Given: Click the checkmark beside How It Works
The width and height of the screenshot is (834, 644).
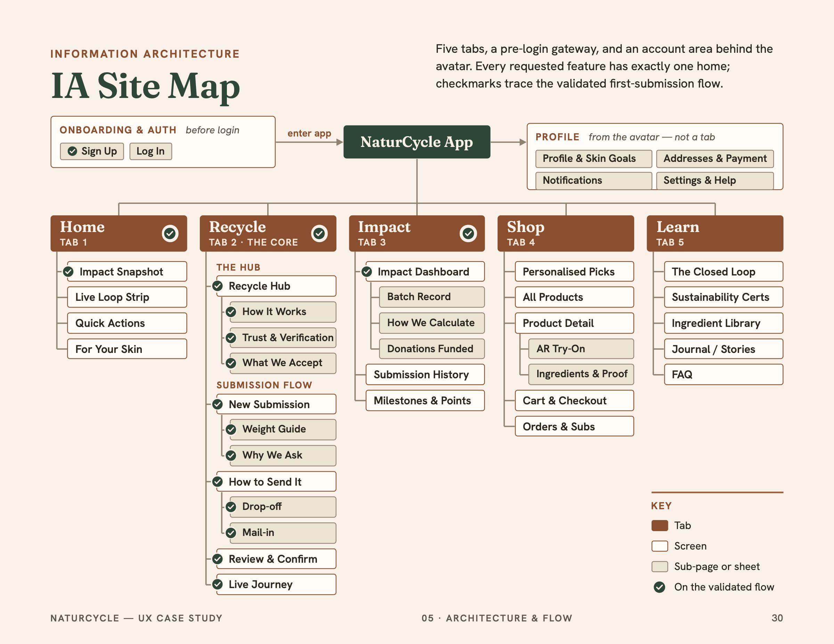Looking at the screenshot, I should click(x=231, y=312).
